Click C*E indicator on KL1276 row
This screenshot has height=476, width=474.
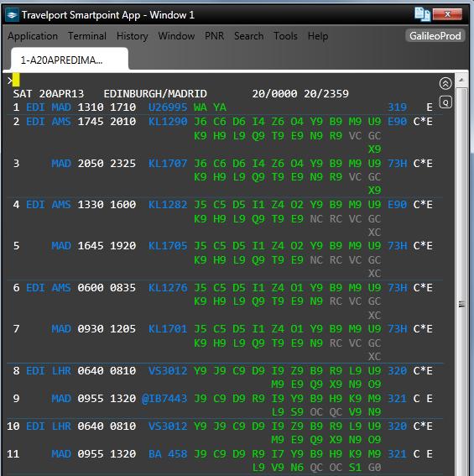point(423,287)
